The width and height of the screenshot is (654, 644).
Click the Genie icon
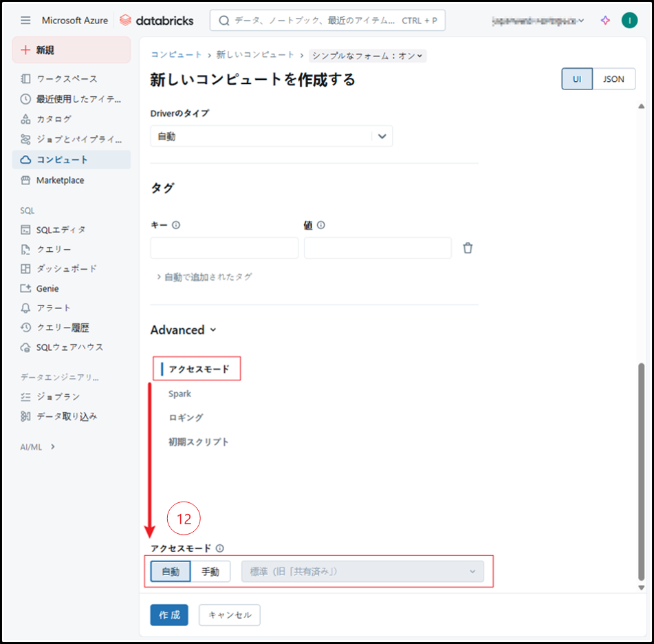(x=25, y=288)
